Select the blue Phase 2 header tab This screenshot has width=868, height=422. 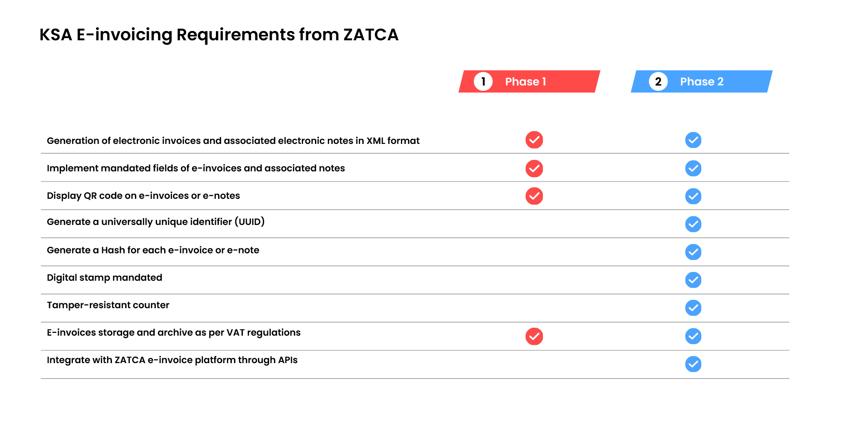[701, 81]
